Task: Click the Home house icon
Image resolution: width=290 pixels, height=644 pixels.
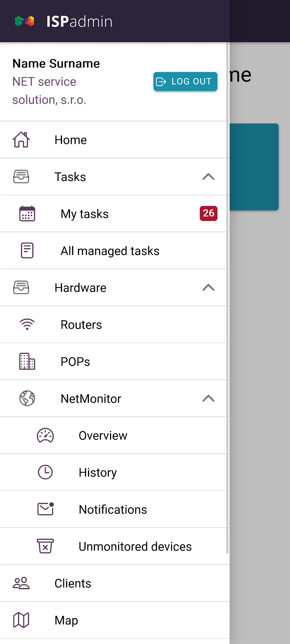Action: coord(21,140)
